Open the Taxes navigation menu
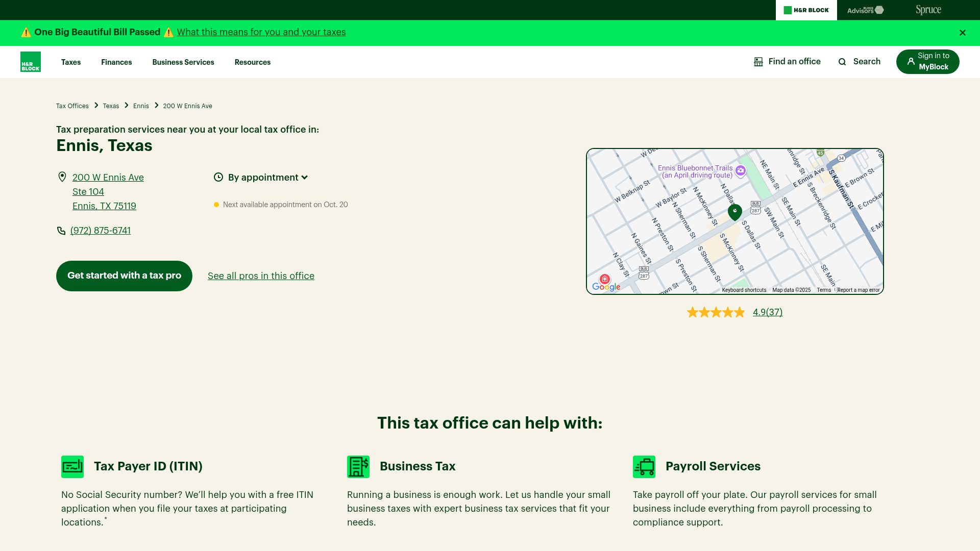 71,62
